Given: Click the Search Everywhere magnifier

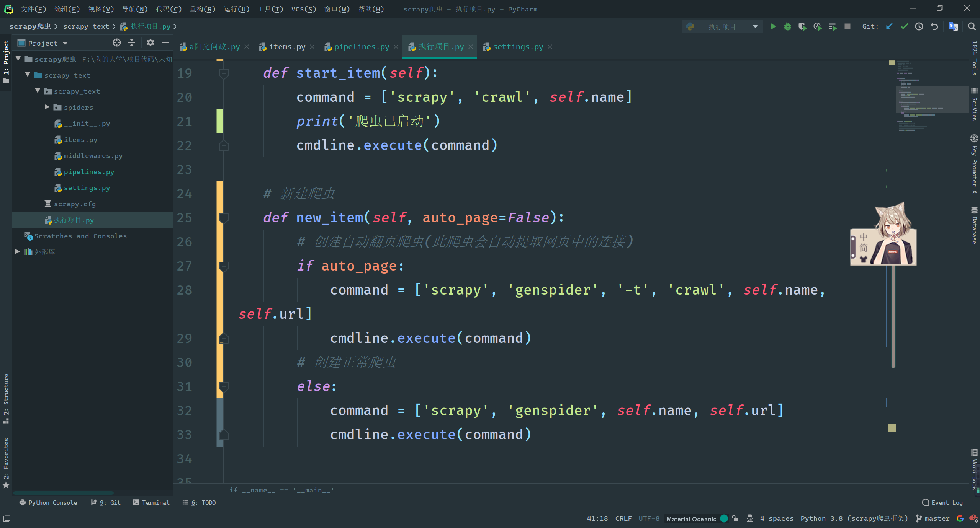Looking at the screenshot, I should coord(972,26).
